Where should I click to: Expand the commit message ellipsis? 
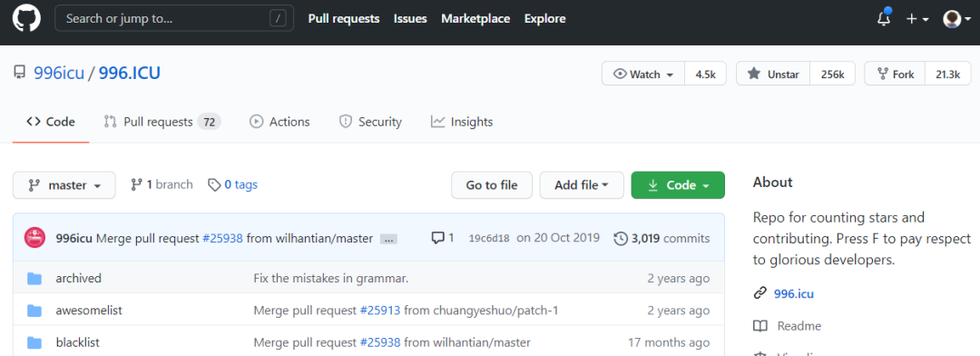388,239
